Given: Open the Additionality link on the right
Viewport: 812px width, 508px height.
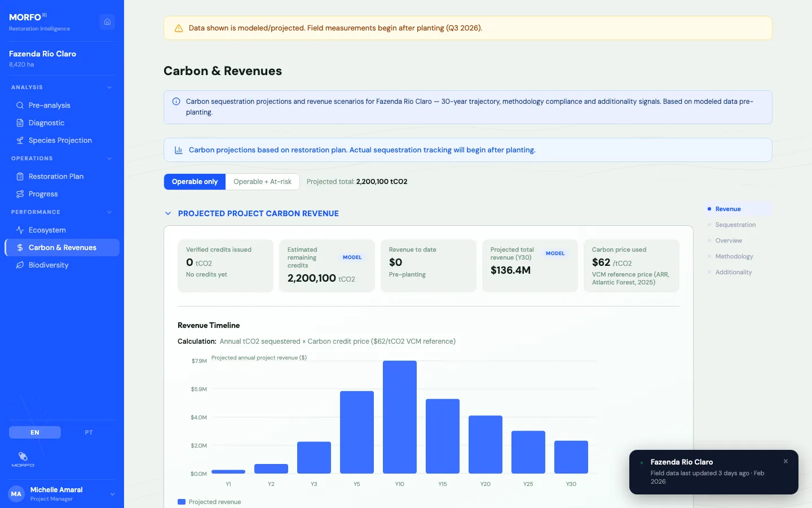Looking at the screenshot, I should point(734,272).
